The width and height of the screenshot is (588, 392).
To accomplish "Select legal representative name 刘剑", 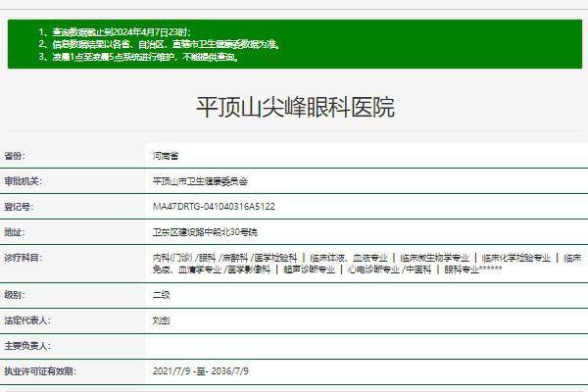I will click(162, 320).
